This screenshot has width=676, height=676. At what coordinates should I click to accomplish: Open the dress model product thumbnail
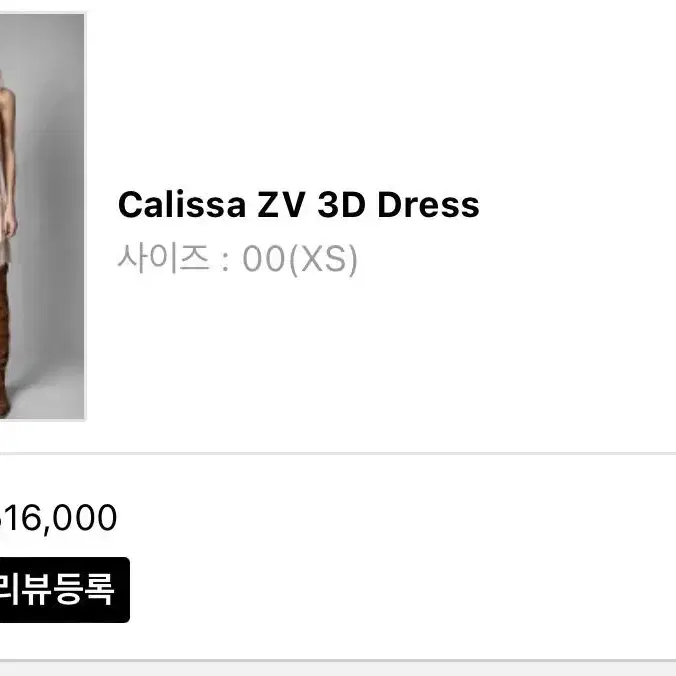point(42,216)
